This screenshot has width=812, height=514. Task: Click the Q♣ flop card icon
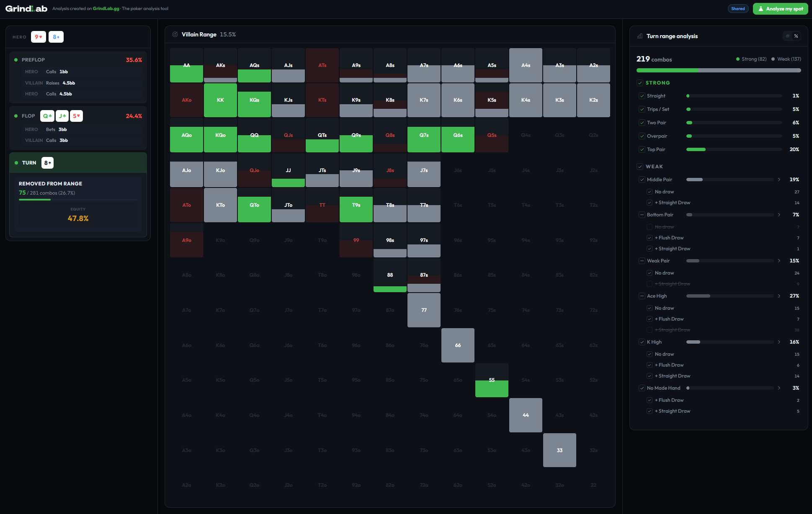(47, 116)
